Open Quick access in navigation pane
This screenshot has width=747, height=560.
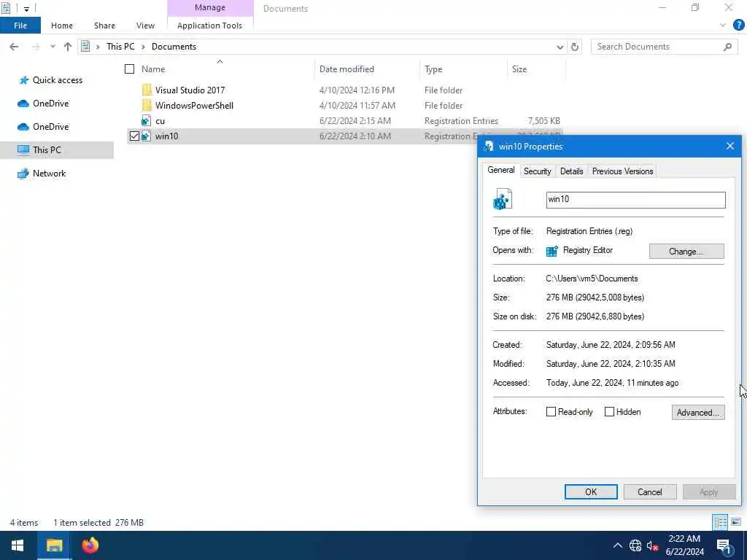(x=57, y=80)
